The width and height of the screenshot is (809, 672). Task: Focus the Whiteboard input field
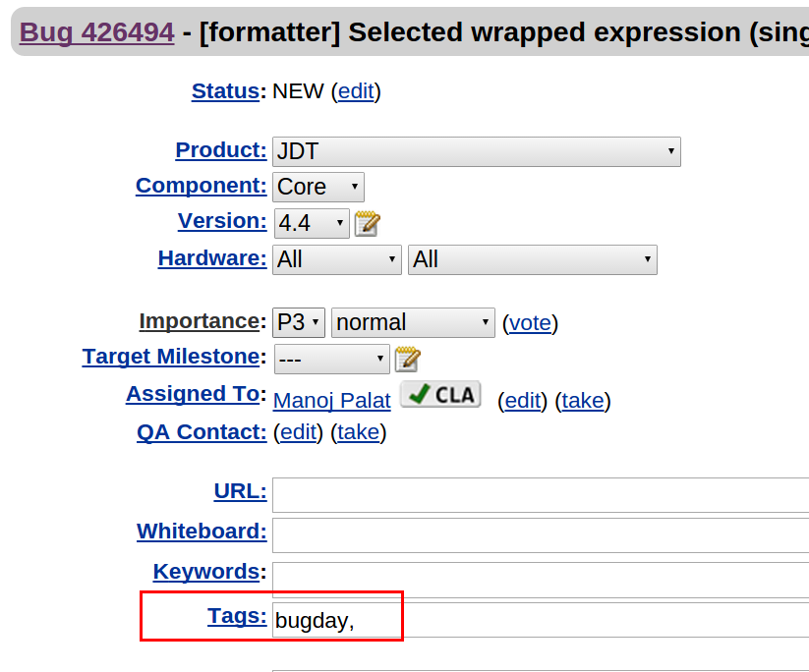[541, 535]
